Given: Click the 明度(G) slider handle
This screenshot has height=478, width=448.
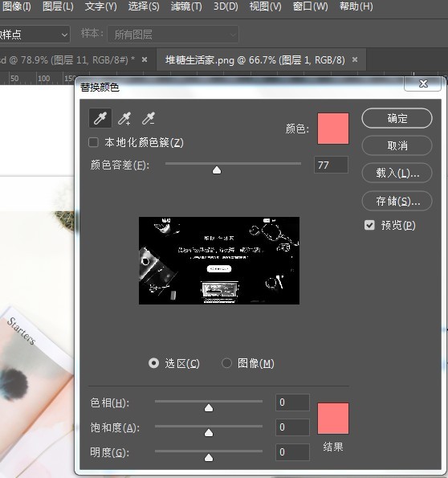Looking at the screenshot, I should pos(209,457).
